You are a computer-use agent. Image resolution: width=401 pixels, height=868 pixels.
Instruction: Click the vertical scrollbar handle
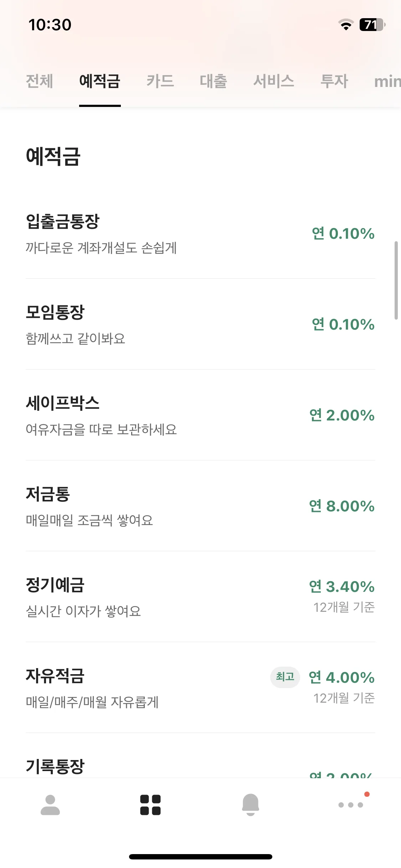coord(396,280)
